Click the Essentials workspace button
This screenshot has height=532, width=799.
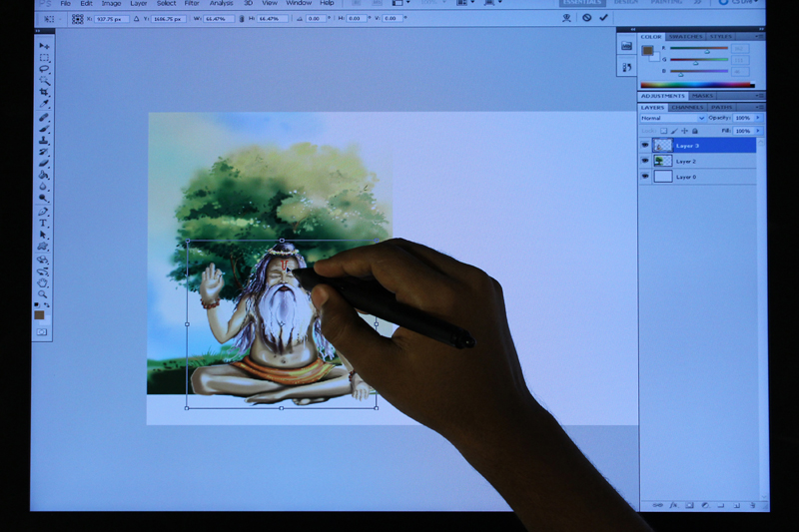click(x=582, y=3)
